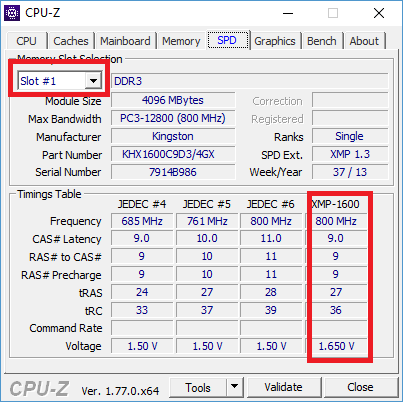Click the CPU-Z app icon in title bar
403x402 pixels.
tap(12, 13)
